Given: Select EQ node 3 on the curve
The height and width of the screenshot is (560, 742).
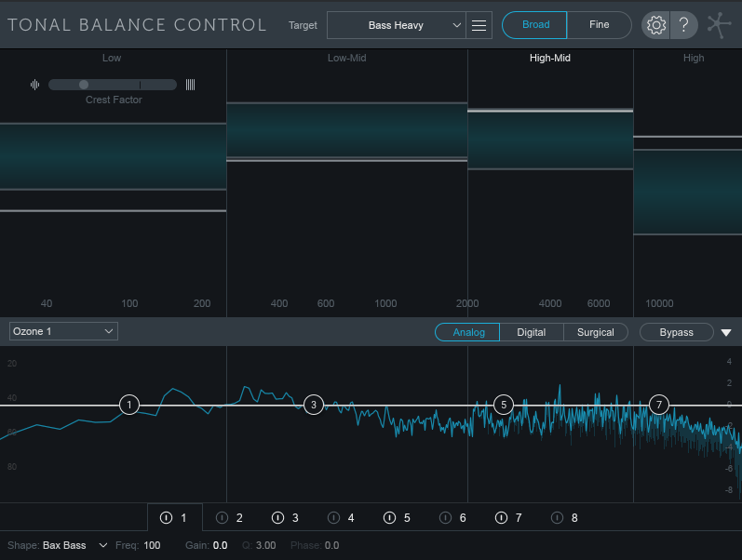Looking at the screenshot, I should 314,405.
